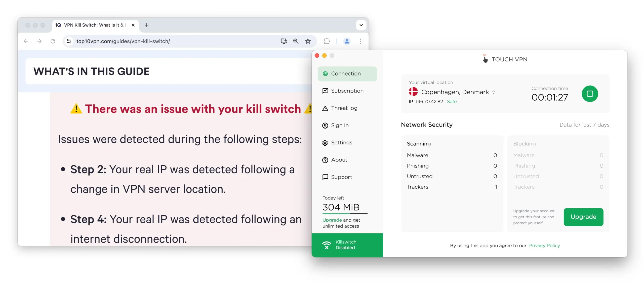Bookmark the page using the star icon

tap(308, 41)
